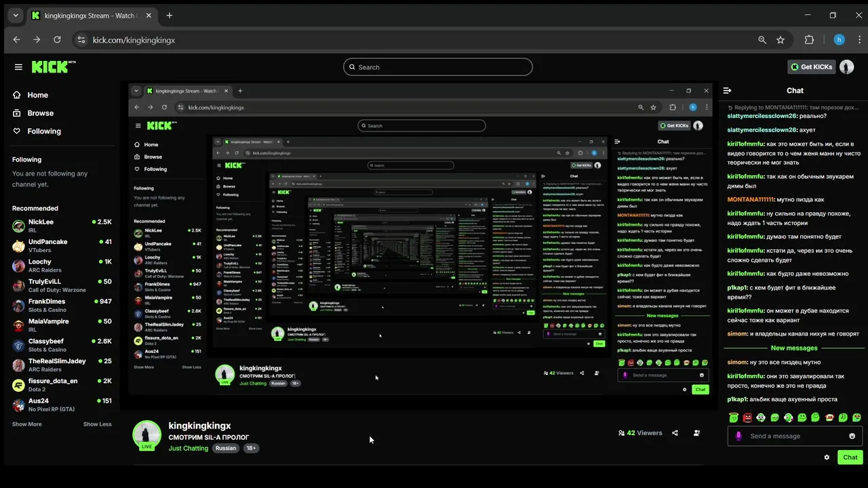Click the Send a message input

tap(795, 436)
